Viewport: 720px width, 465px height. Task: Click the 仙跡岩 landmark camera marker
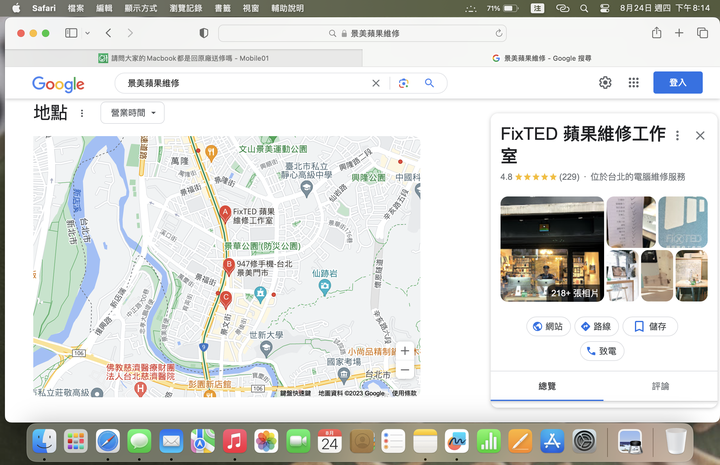(x=325, y=287)
